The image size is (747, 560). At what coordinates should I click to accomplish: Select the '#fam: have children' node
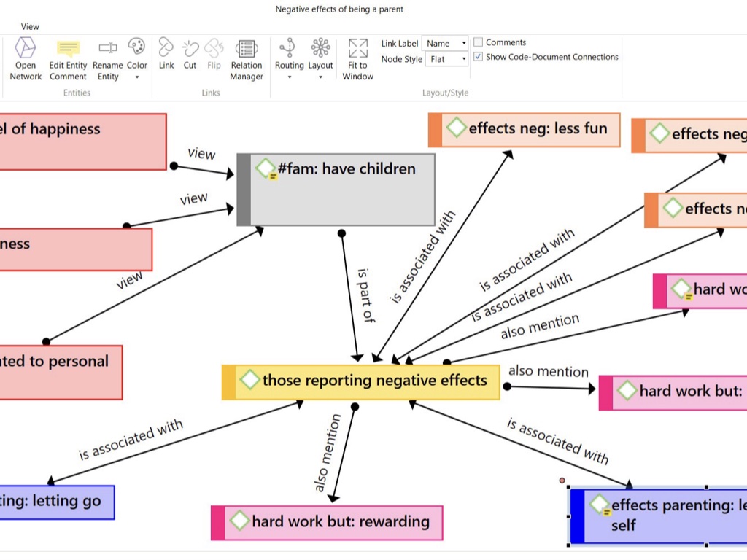pos(341,190)
